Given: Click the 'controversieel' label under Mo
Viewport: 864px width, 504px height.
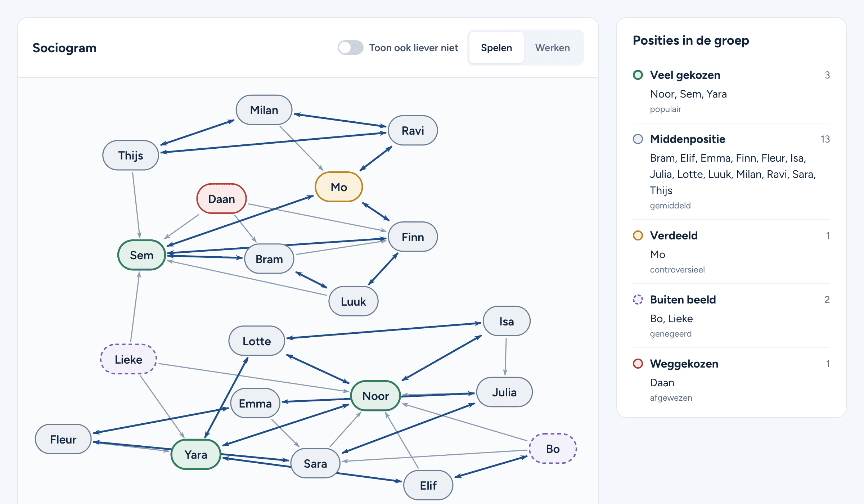Looking at the screenshot, I should [x=677, y=270].
